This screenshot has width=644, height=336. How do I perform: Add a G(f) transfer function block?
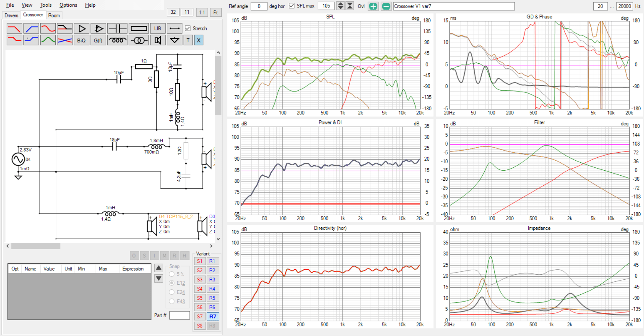(x=98, y=40)
